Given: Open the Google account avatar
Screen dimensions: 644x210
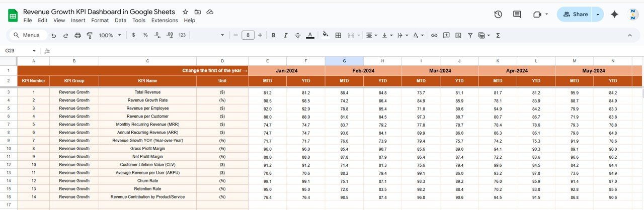Looking at the screenshot, I should (633, 15).
